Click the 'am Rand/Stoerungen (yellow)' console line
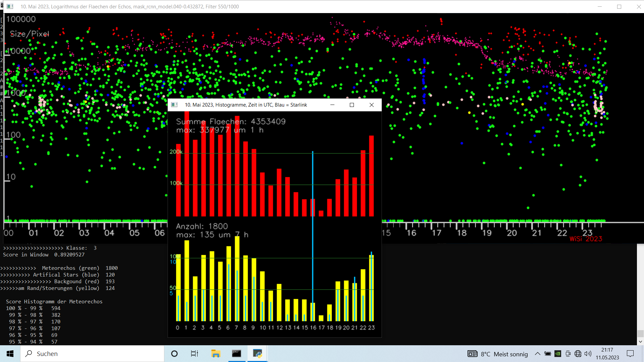This screenshot has width=644, height=362. click(x=57, y=288)
